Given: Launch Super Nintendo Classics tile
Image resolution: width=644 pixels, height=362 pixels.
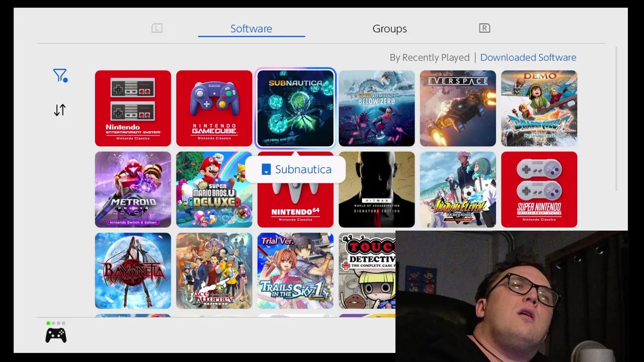Looking at the screenshot, I should [539, 190].
